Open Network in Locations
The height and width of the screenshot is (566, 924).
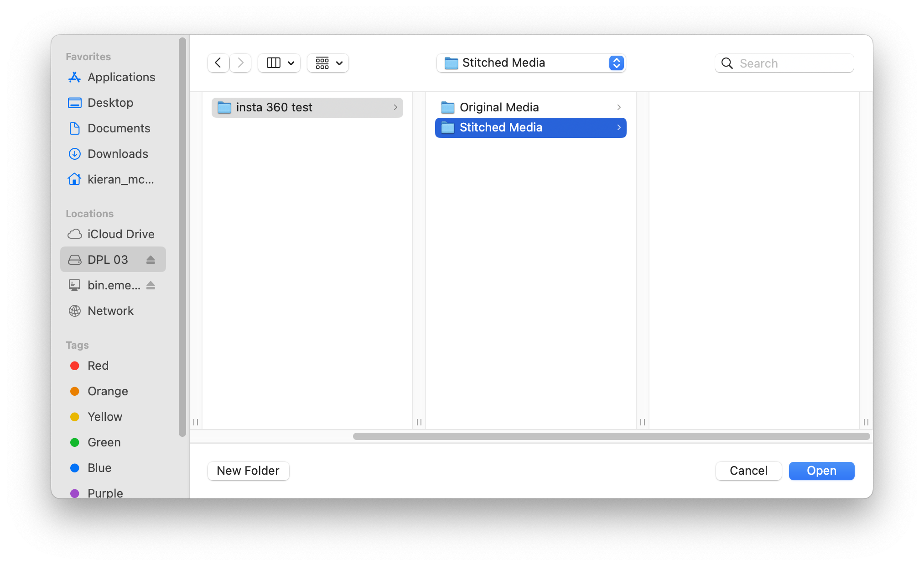tap(113, 311)
